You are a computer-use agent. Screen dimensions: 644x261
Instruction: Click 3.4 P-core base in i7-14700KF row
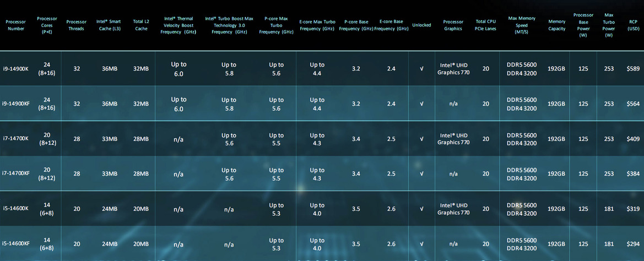[x=356, y=174]
